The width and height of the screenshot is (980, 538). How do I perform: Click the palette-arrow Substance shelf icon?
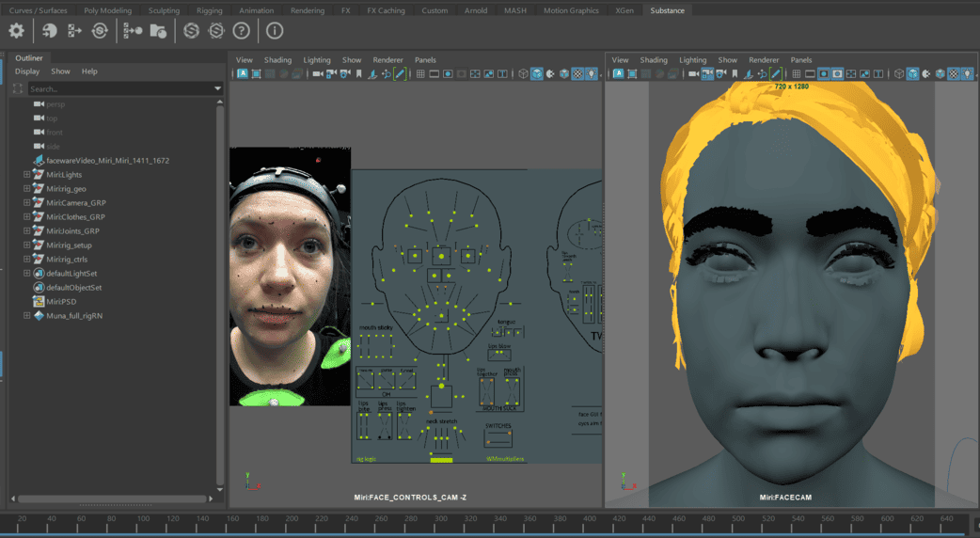(x=49, y=31)
